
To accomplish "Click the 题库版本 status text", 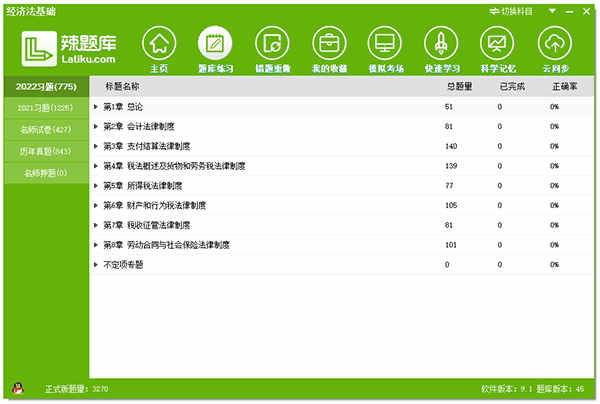I will click(x=560, y=389).
